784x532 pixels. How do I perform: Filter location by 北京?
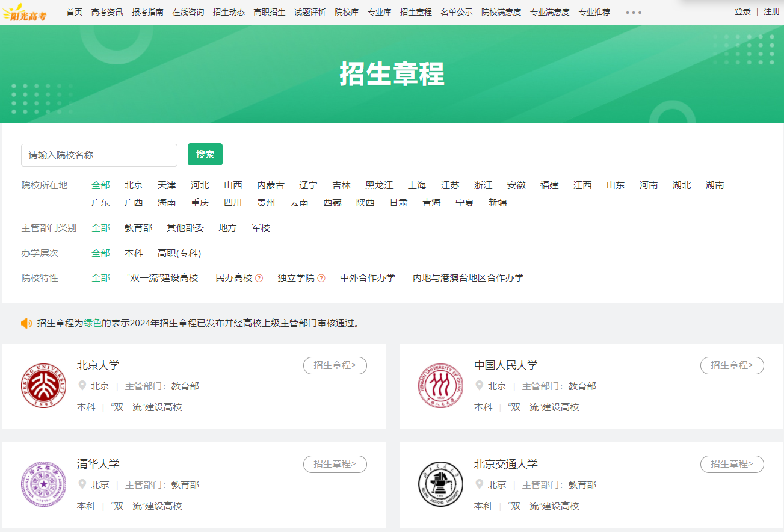click(134, 185)
